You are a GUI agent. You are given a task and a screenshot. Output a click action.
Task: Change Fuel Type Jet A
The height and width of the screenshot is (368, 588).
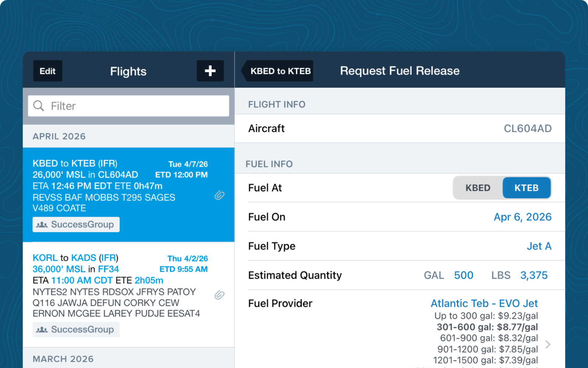(539, 246)
